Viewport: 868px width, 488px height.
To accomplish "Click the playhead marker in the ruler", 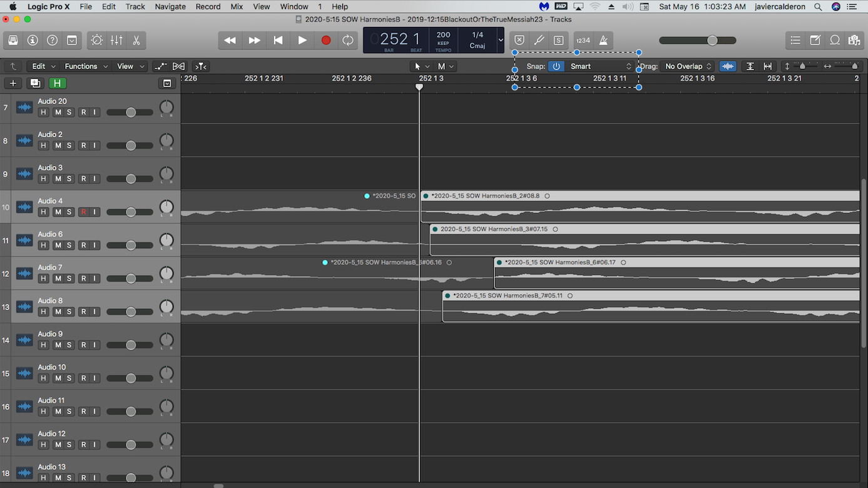I will 419,87.
